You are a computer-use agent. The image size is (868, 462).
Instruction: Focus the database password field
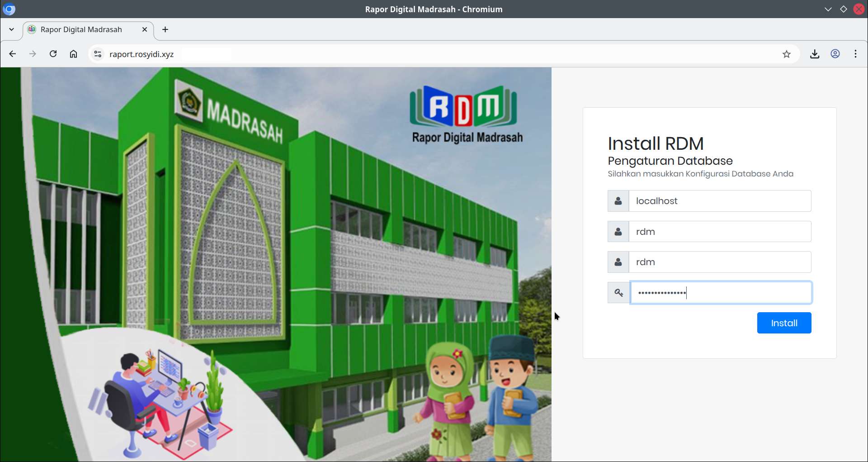(x=721, y=293)
